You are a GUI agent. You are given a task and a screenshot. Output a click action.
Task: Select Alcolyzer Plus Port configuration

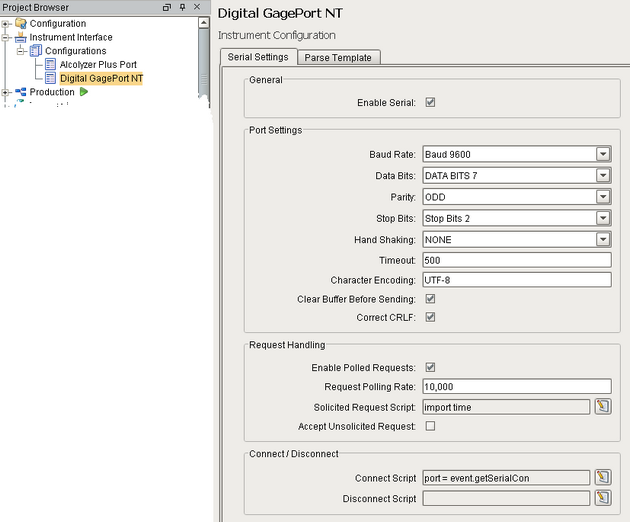click(x=98, y=64)
